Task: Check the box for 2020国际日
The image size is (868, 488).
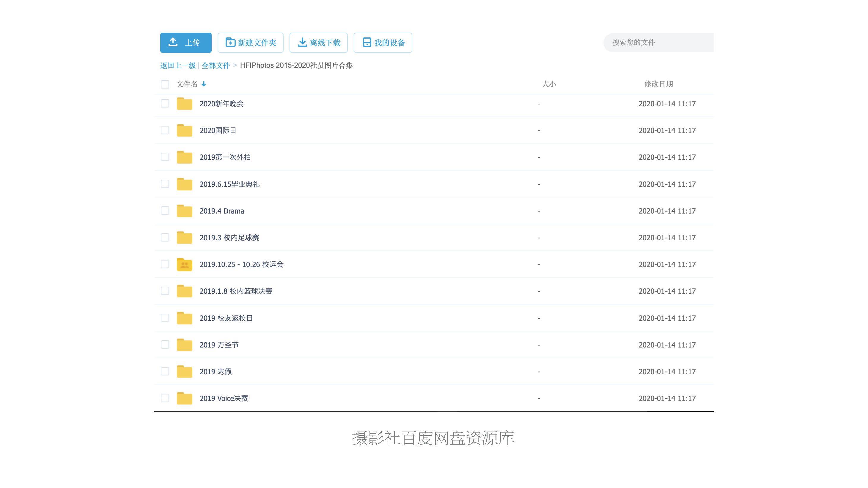Action: point(165,130)
